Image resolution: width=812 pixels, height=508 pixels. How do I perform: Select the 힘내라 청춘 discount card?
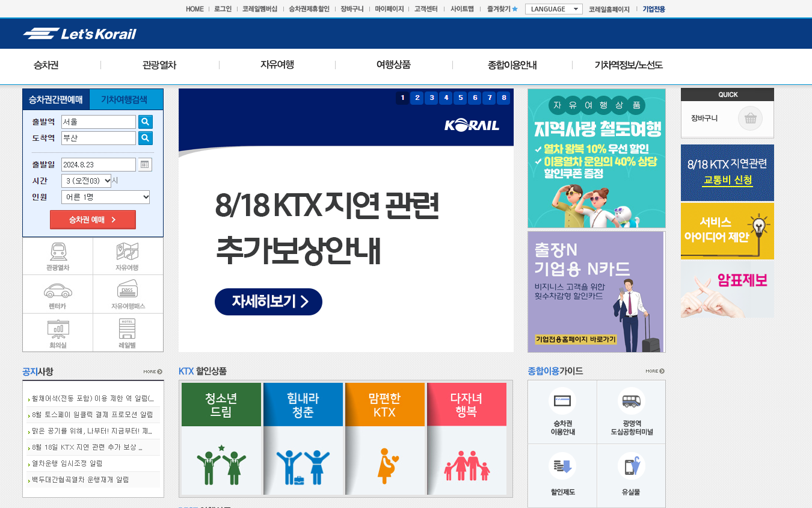coord(303,438)
